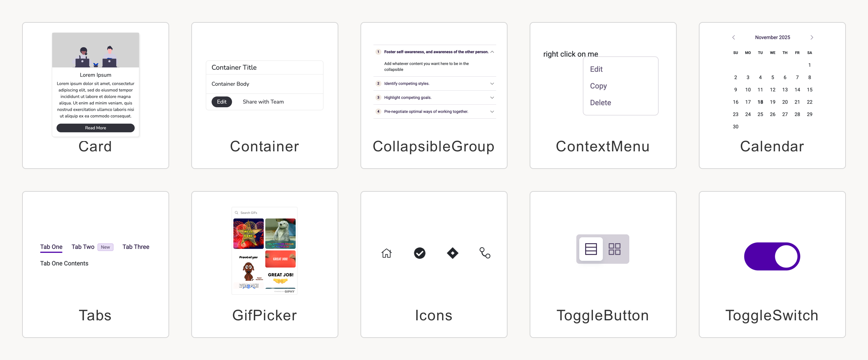Select November 18 on the calendar

pos(760,102)
